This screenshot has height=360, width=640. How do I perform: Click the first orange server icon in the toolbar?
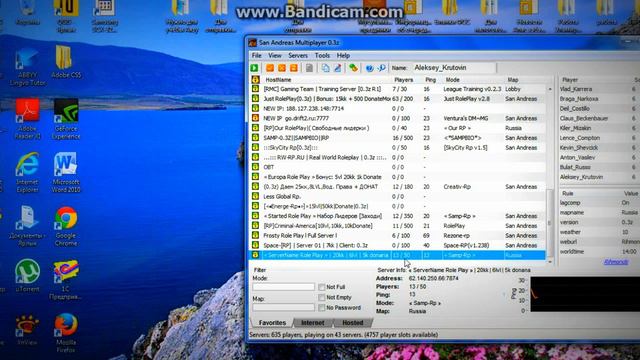pyautogui.click(x=270, y=68)
